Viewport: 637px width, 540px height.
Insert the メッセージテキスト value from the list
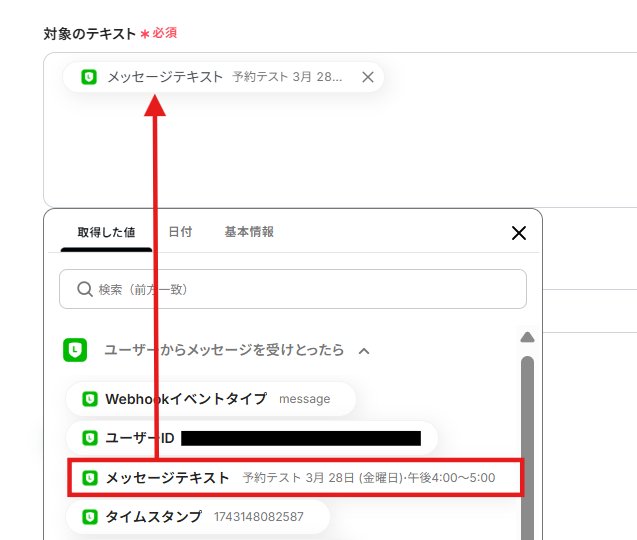tap(295, 478)
